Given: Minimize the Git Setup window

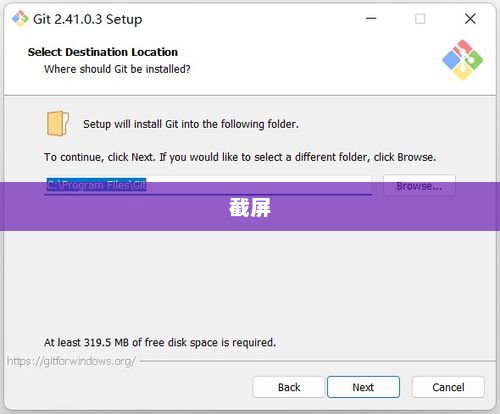Looking at the screenshot, I should pyautogui.click(x=371, y=19).
